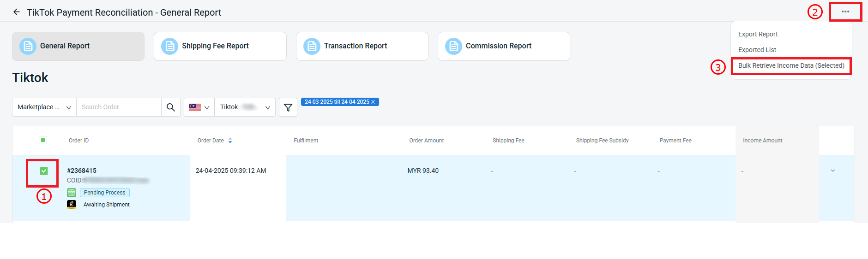Viewport: 868px width, 259px height.
Task: Click the Order ID column header
Action: (x=78, y=141)
